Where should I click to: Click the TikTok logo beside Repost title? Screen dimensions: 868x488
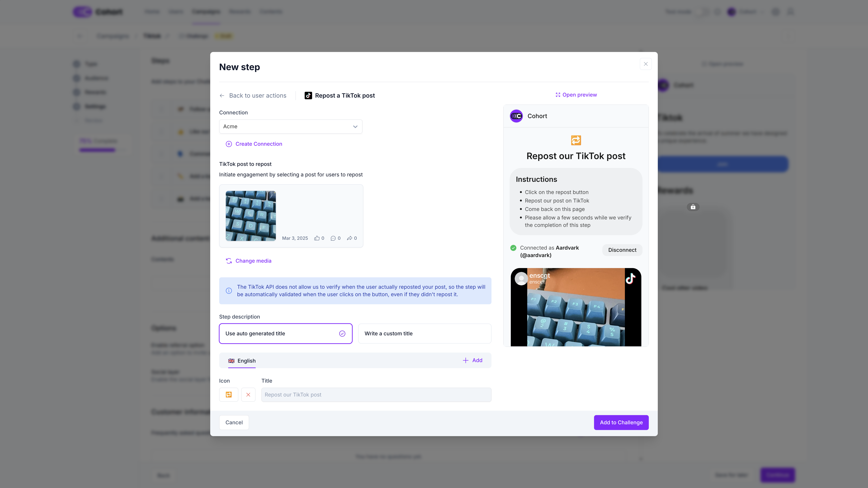(308, 96)
